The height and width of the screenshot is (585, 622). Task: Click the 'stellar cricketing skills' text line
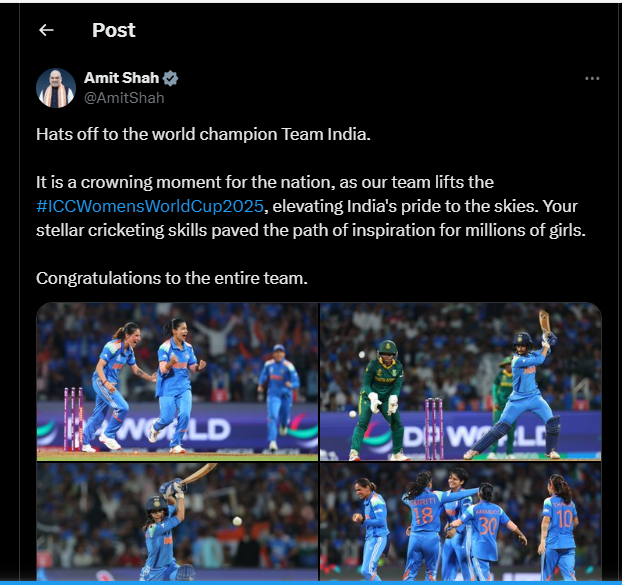tap(311, 230)
